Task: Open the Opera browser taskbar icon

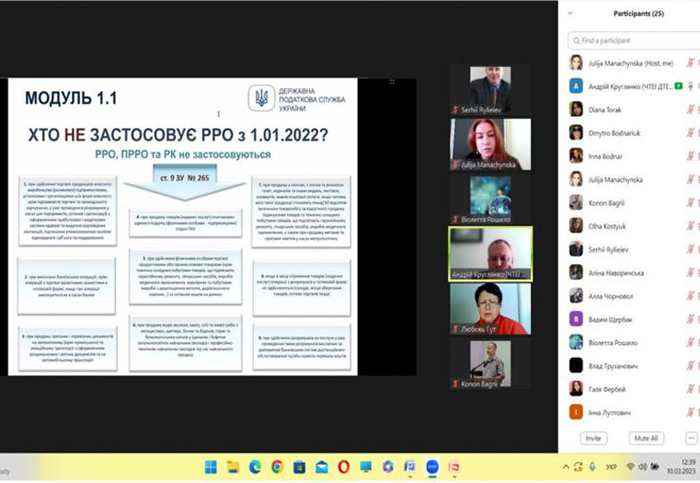Action: (x=343, y=467)
